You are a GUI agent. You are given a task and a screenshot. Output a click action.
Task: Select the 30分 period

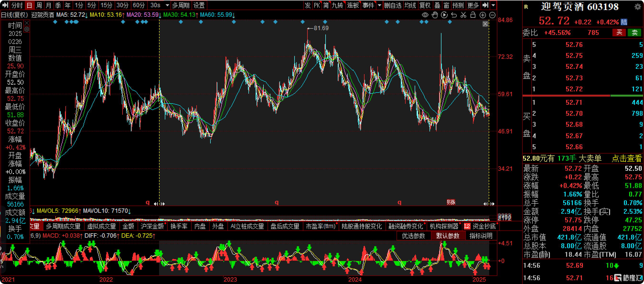(x=123, y=5)
